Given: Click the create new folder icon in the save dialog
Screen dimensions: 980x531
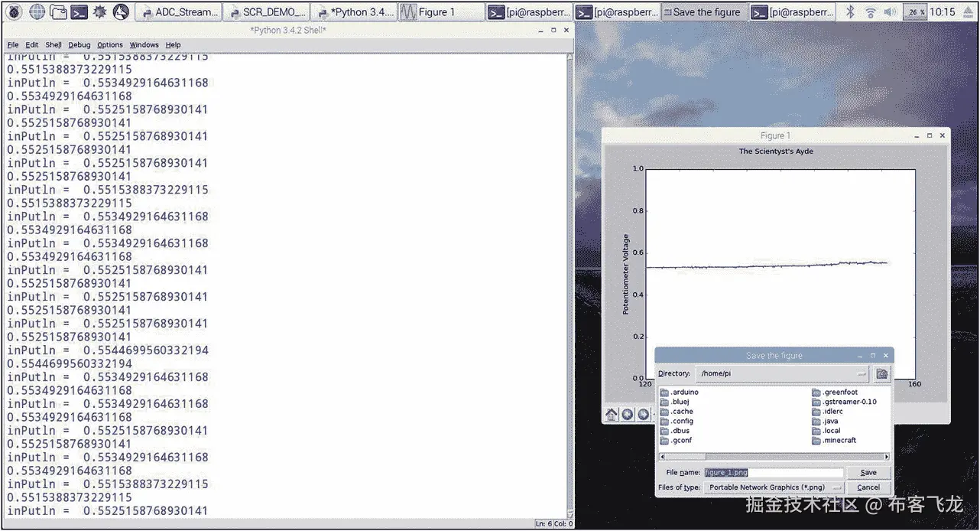Looking at the screenshot, I should (882, 373).
